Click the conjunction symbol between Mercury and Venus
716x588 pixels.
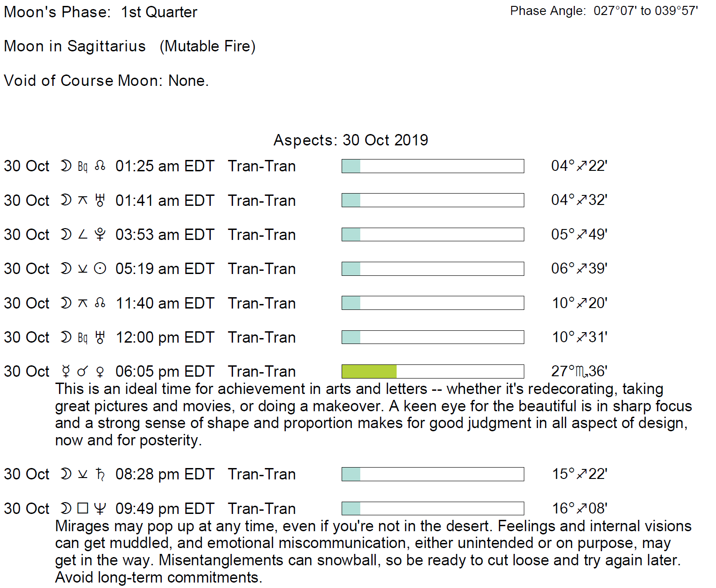point(82,372)
